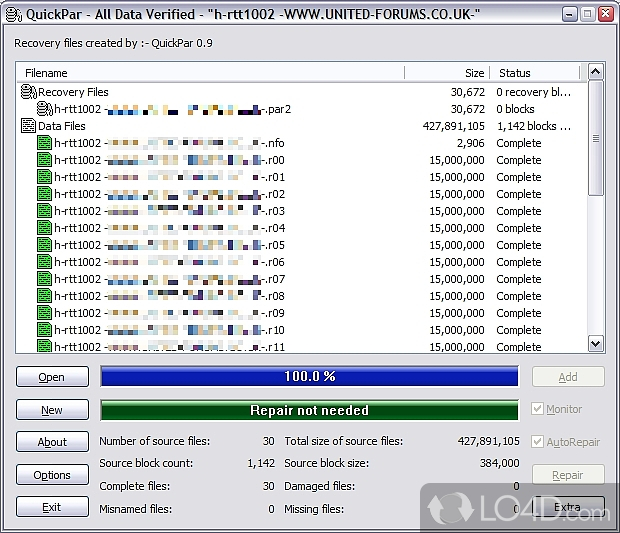This screenshot has height=533, width=620.
Task: Click the 15,000,000 size of .r07 row
Action: (x=457, y=279)
